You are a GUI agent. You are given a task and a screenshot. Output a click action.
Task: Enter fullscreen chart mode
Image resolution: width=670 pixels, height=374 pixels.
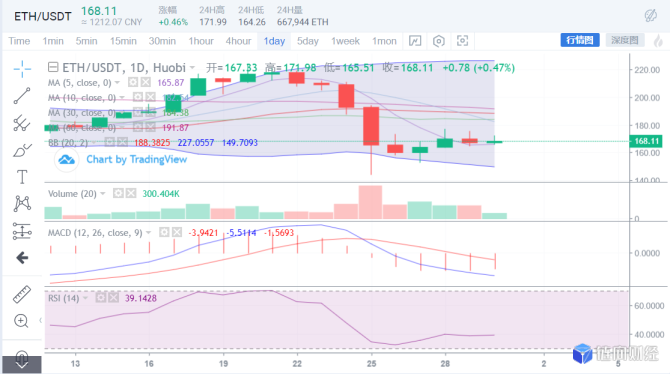(x=462, y=41)
